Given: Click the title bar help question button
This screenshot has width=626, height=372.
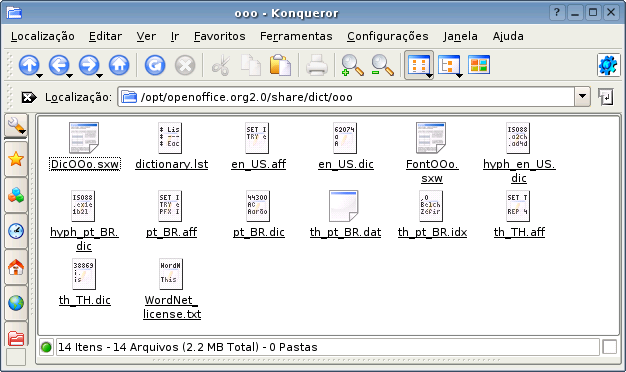Looking at the screenshot, I should pos(557,13).
